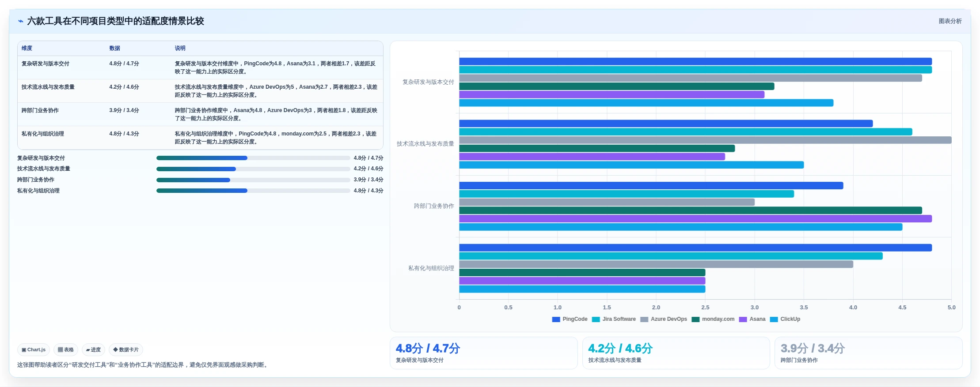Open the 图表分析 label in the header
The height and width of the screenshot is (387, 980).
click(x=950, y=21)
